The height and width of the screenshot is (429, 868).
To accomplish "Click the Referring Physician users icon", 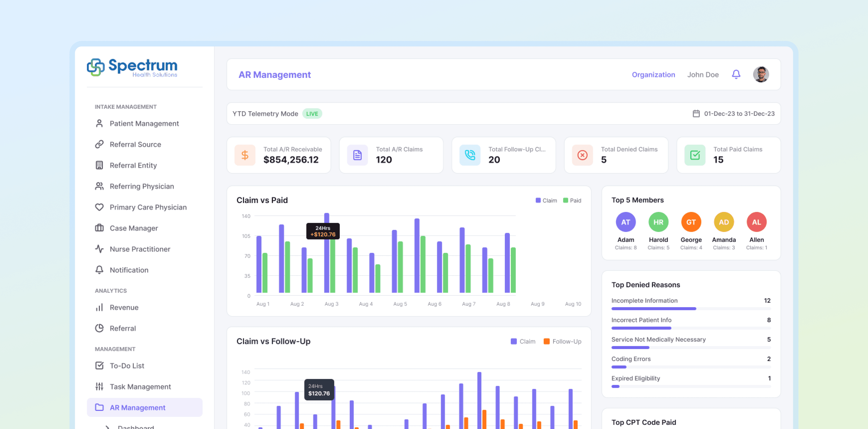I will [x=99, y=186].
